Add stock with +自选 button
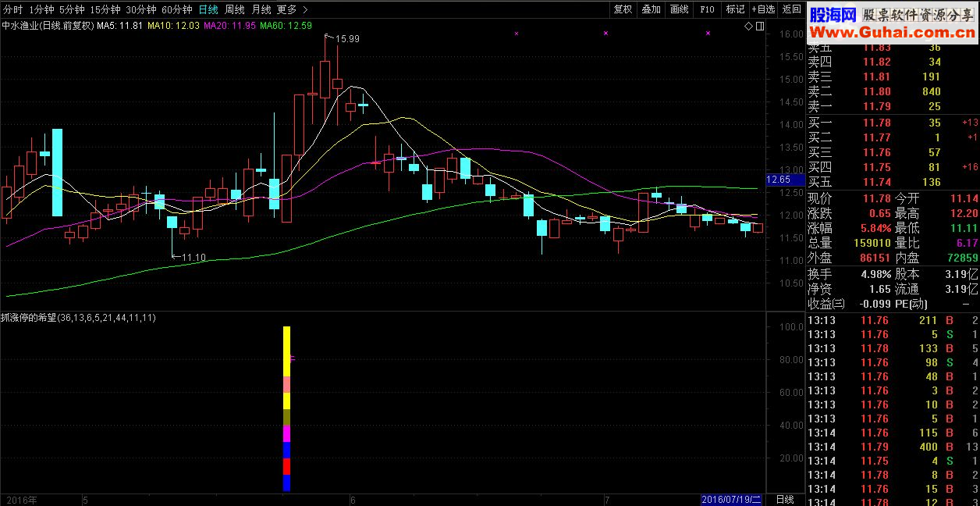980x506 pixels. tap(763, 9)
